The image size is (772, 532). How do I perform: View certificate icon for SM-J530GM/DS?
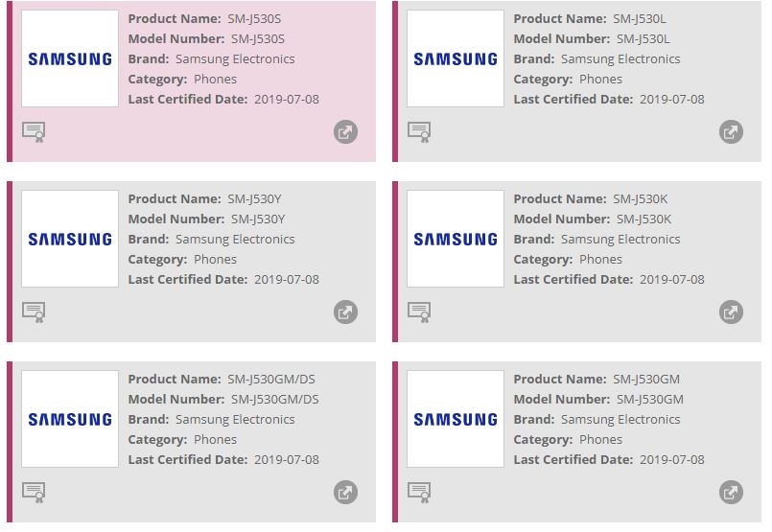pyautogui.click(x=35, y=493)
